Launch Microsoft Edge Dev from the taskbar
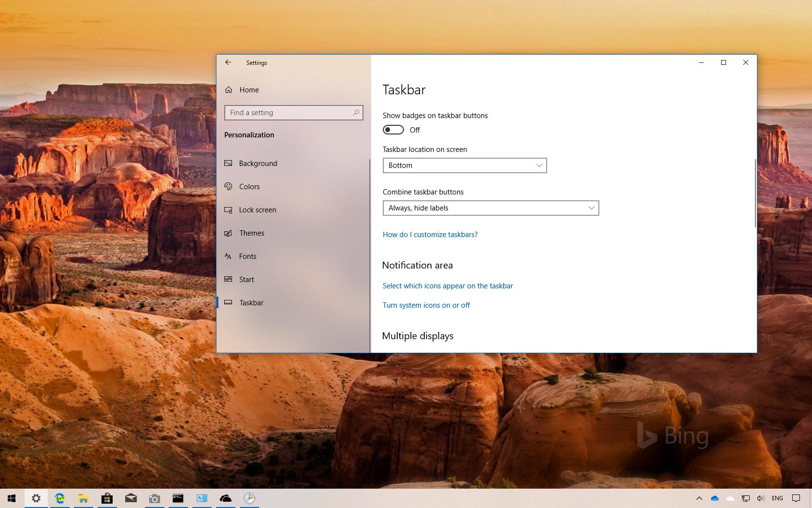The image size is (812, 508). (x=60, y=498)
